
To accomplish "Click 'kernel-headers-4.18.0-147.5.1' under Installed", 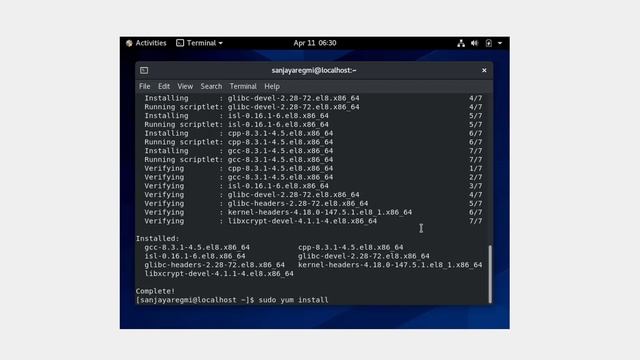I will (x=390, y=265).
